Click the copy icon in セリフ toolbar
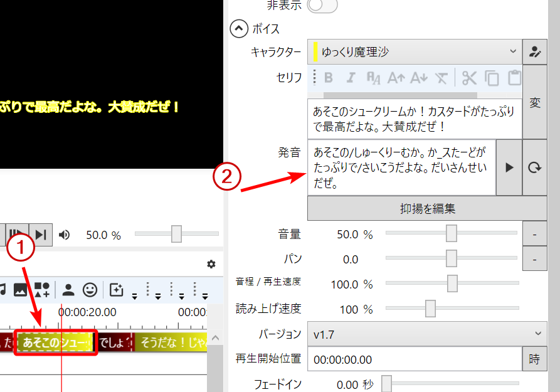 [492, 78]
